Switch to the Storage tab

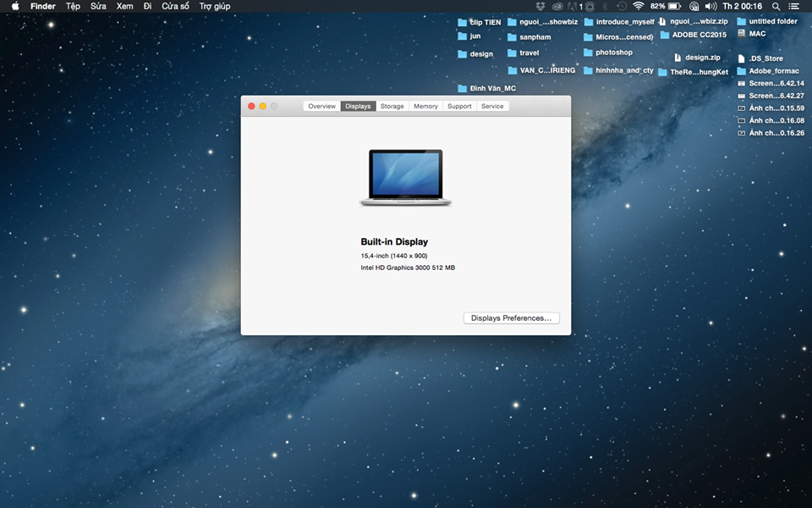392,107
